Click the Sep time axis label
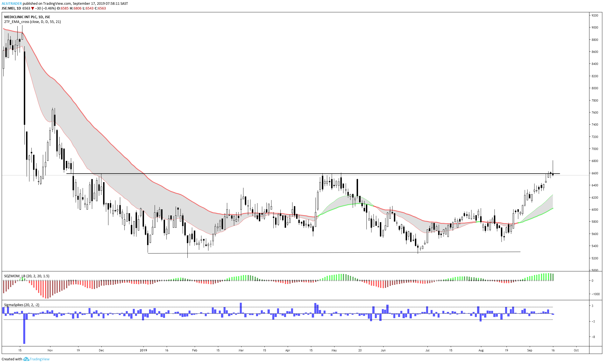The height and width of the screenshot is (364, 604). [x=530, y=350]
